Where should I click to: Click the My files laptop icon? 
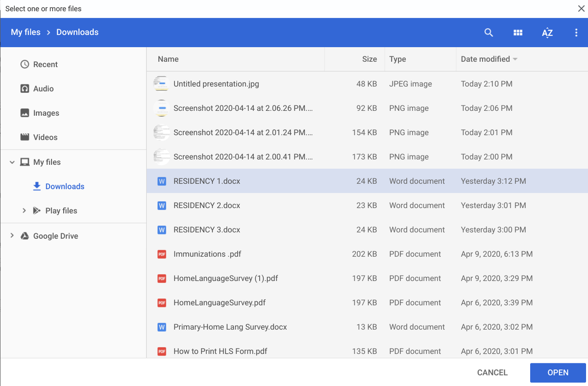25,162
